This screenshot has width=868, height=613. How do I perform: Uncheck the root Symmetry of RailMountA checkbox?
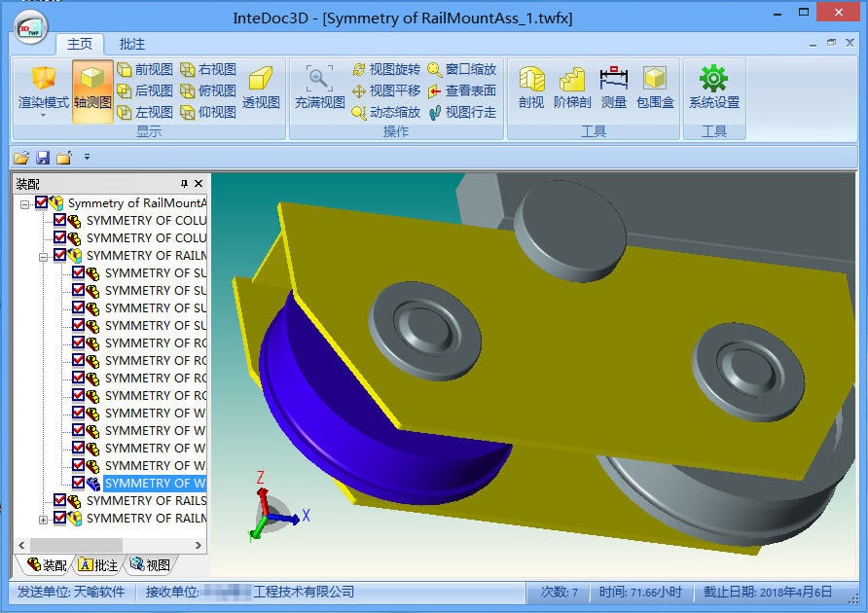tap(41, 202)
